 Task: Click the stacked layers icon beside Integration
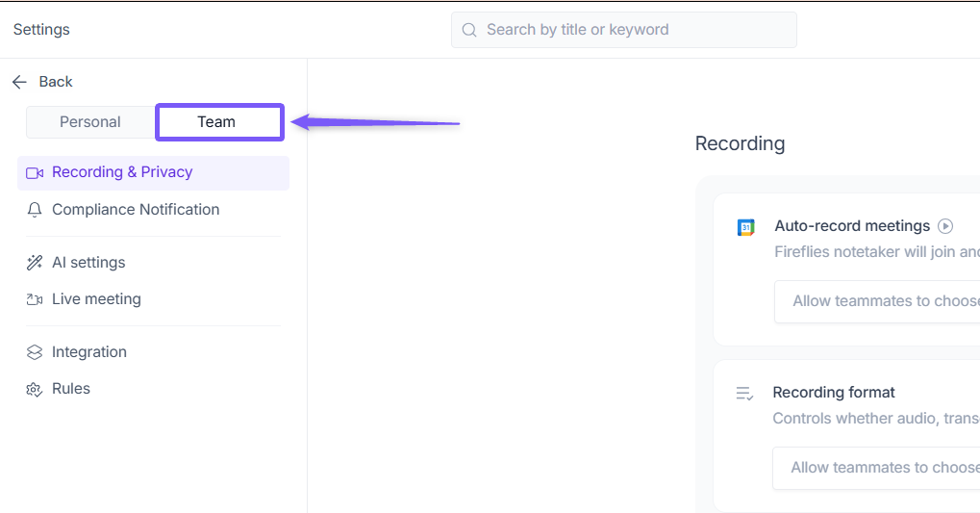35,352
